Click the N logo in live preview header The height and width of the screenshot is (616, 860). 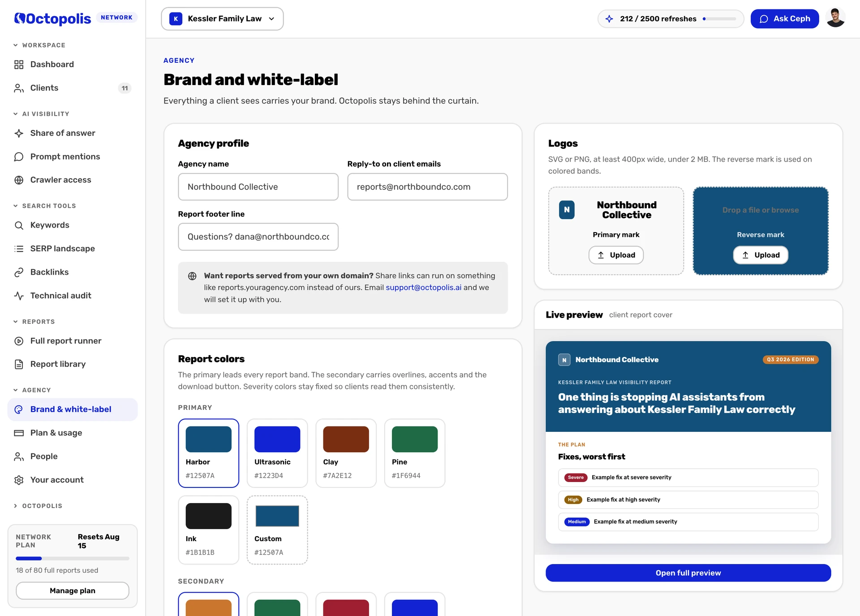point(564,360)
